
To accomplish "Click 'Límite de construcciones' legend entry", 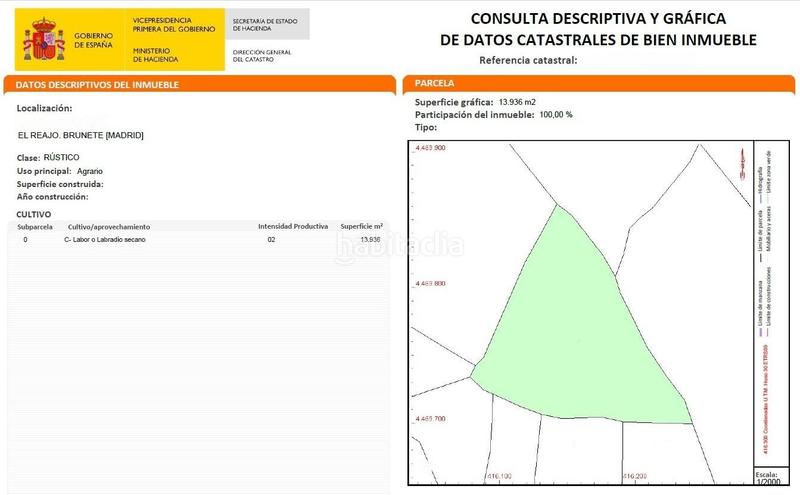I will [769, 301].
